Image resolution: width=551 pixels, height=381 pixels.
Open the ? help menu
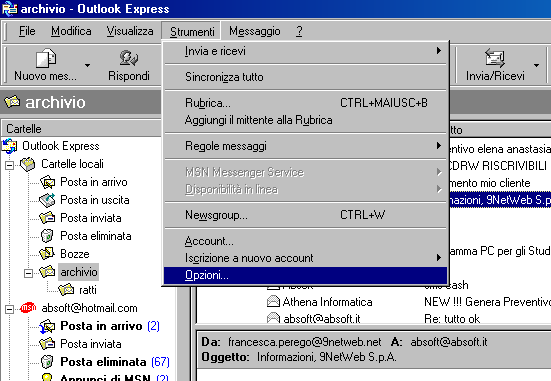(x=299, y=31)
